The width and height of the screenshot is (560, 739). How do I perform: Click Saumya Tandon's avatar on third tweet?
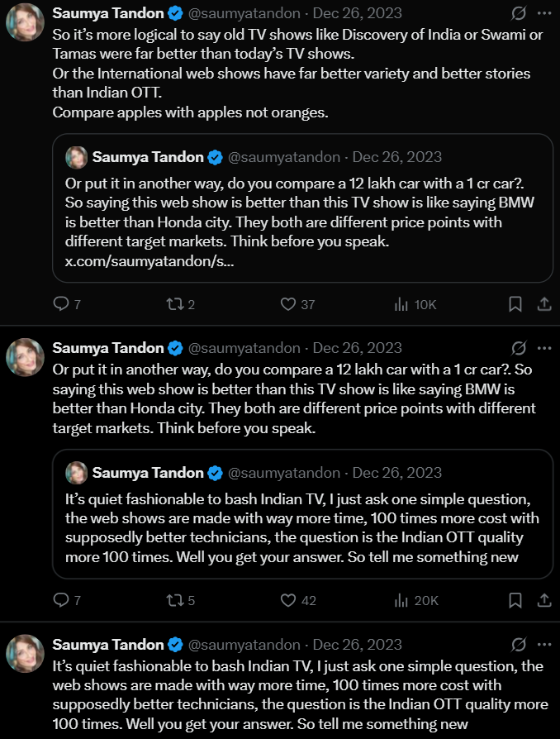click(26, 654)
